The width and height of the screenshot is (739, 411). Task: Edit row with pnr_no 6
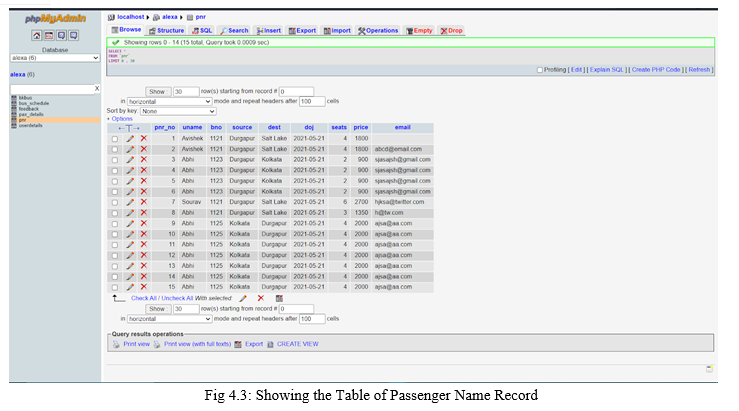(x=130, y=191)
